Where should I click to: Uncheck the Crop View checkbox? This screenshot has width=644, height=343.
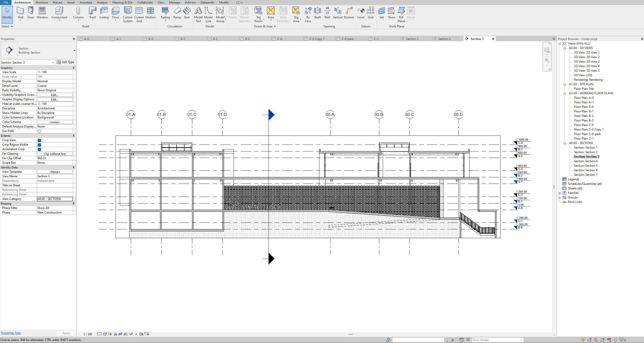pyautogui.click(x=39, y=140)
